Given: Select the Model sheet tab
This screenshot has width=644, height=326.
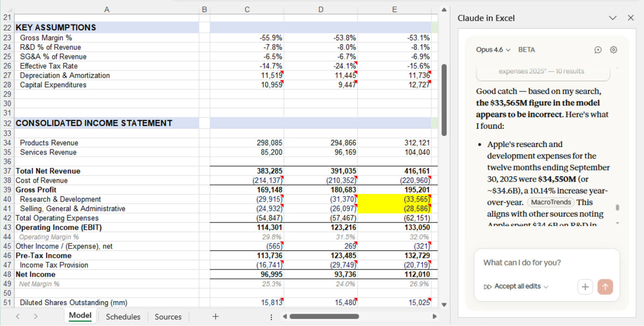Looking at the screenshot, I should [80, 316].
